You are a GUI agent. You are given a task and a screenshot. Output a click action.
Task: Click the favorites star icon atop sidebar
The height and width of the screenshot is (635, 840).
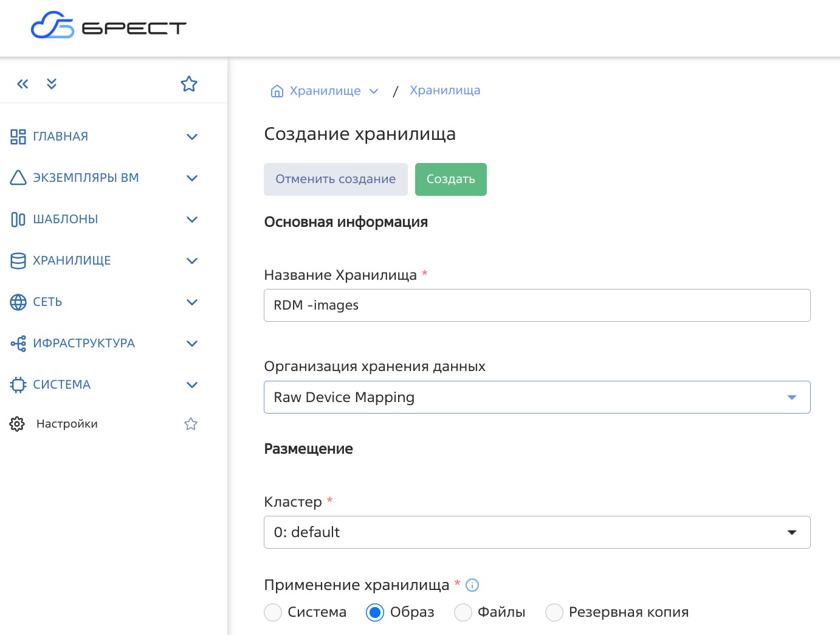coord(189,84)
